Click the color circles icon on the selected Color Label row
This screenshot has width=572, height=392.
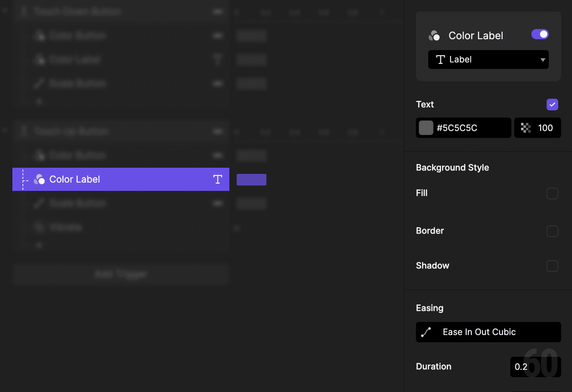[39, 179]
